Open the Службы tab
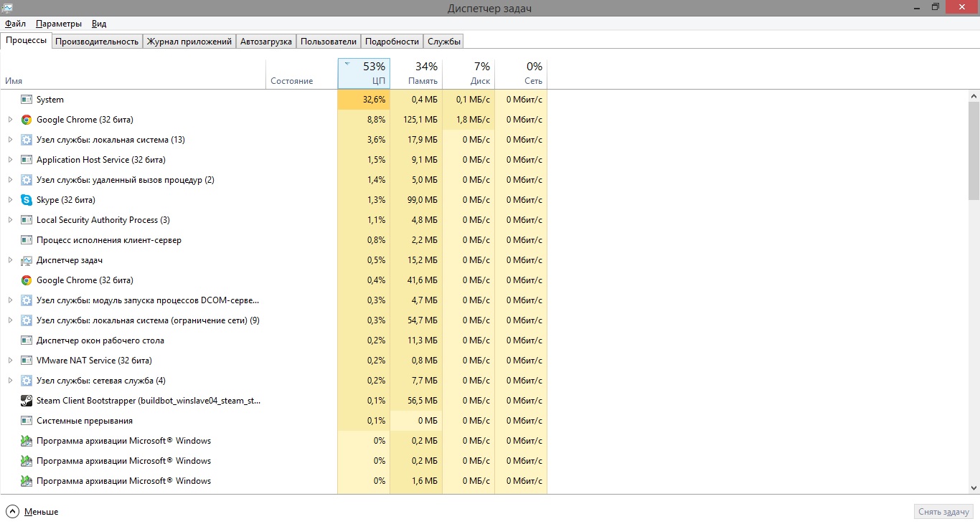980x529 pixels. click(444, 42)
